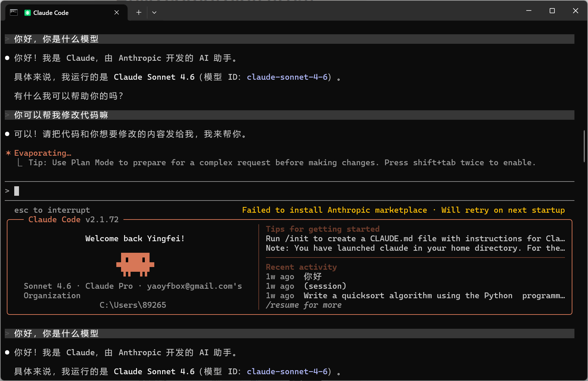The width and height of the screenshot is (588, 381).
Task: Click the Claude pixel mascot icon
Action: [135, 264]
